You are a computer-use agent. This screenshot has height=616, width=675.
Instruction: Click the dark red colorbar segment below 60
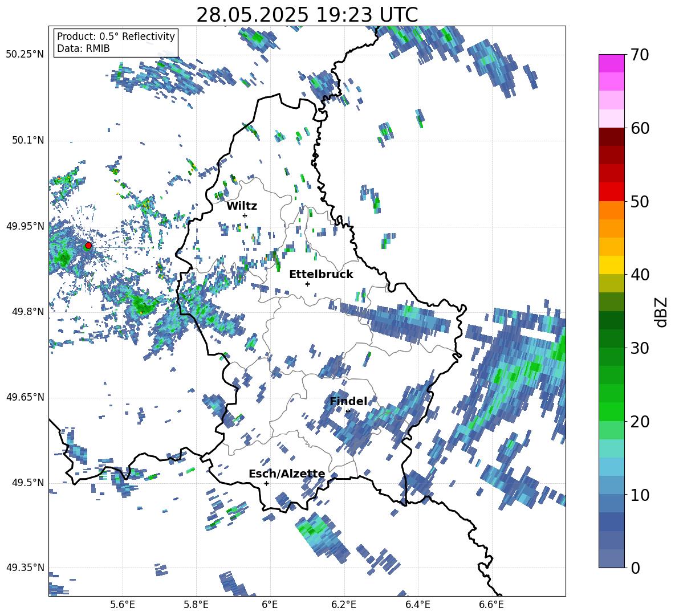pos(611,137)
